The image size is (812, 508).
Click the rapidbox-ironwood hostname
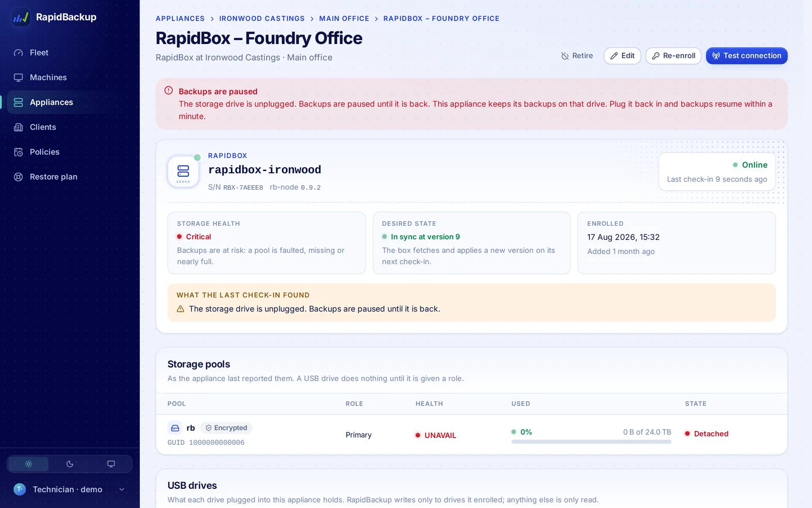coord(264,170)
